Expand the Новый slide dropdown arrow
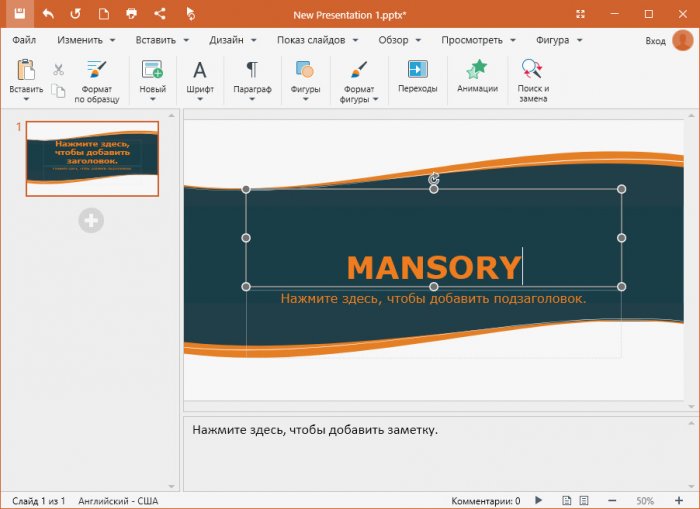Screen dimensions: 700x509 click(x=153, y=99)
